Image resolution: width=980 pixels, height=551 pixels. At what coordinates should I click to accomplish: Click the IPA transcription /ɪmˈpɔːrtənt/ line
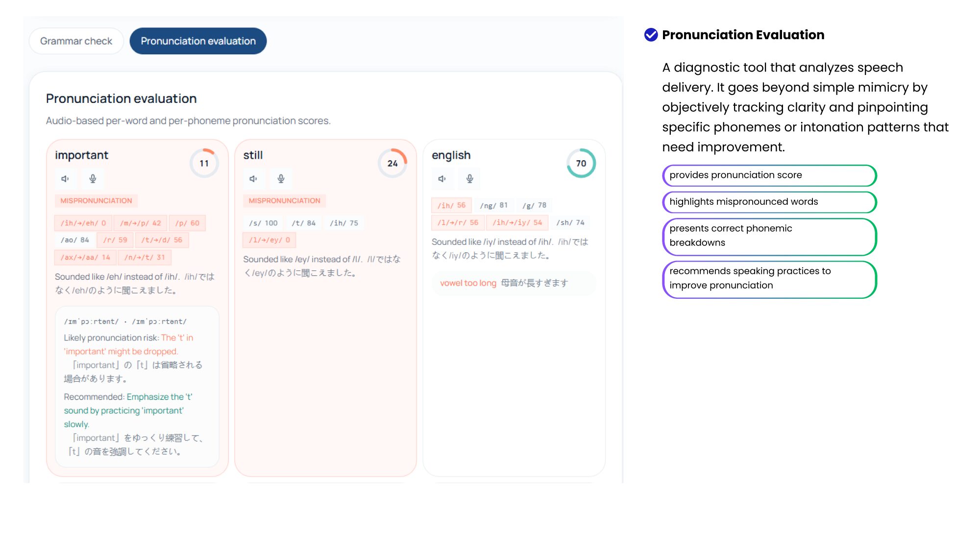click(125, 321)
